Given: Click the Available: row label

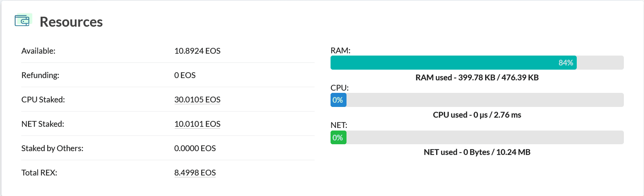Looking at the screenshot, I should click(x=38, y=51).
